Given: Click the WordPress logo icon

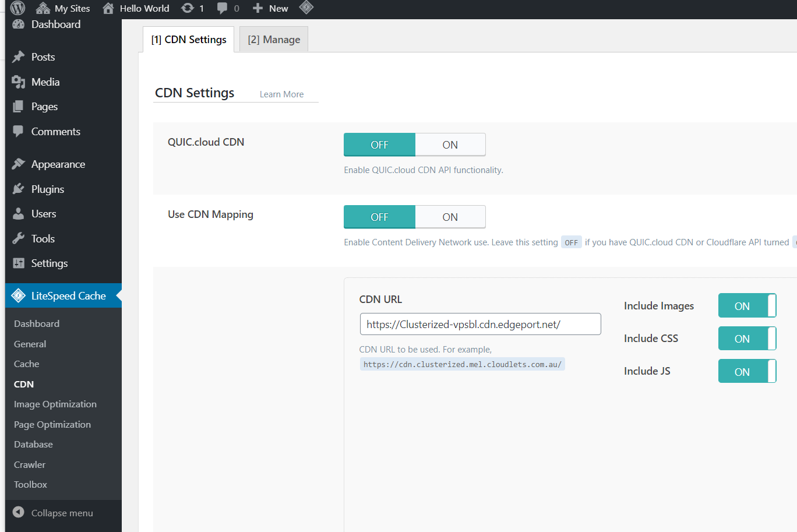Looking at the screenshot, I should pyautogui.click(x=18, y=8).
